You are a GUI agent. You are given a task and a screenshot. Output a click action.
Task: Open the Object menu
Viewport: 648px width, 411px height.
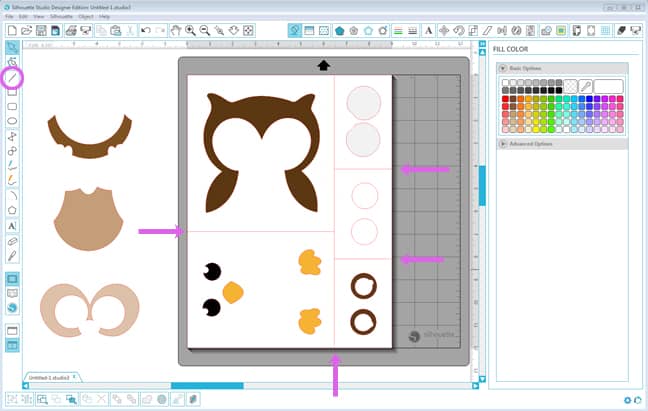pos(83,17)
